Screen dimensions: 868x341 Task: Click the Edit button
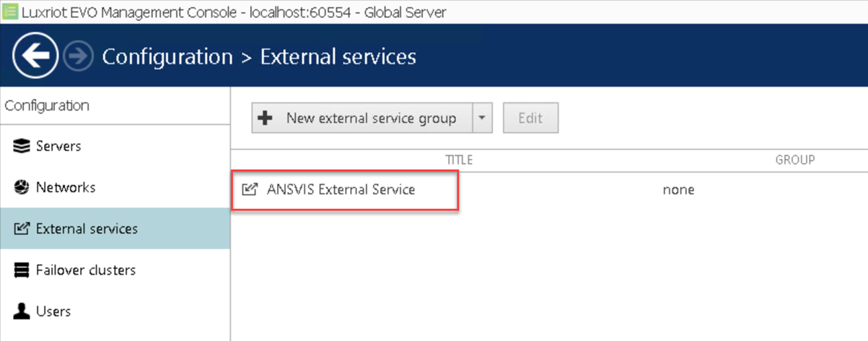pos(530,118)
